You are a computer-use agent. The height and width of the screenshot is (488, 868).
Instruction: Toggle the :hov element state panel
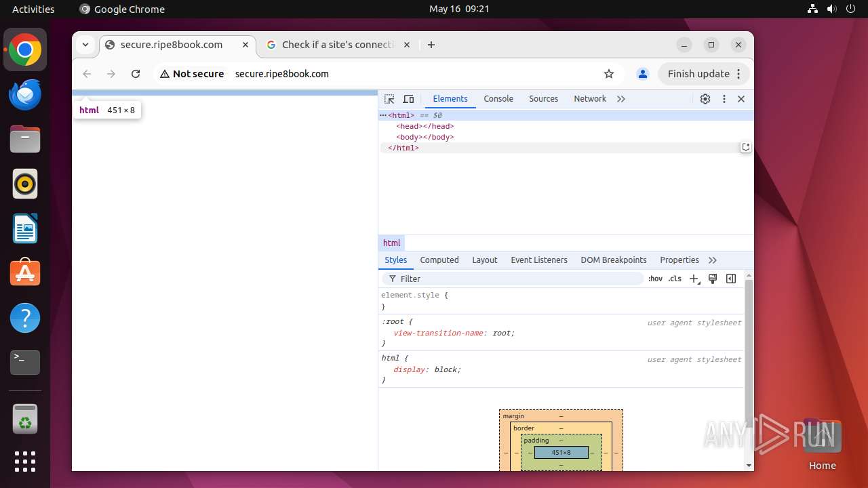point(655,279)
